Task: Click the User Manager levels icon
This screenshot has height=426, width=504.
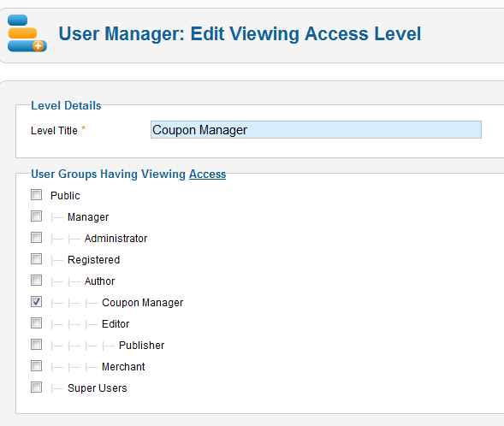Action: (27, 33)
